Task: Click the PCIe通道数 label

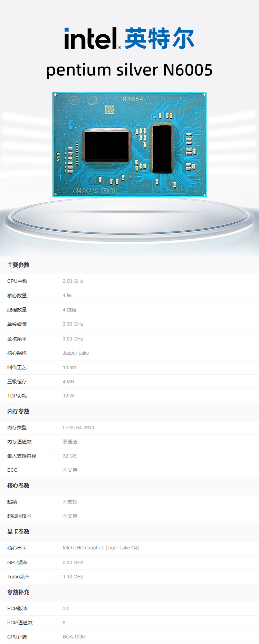Action: (20, 623)
